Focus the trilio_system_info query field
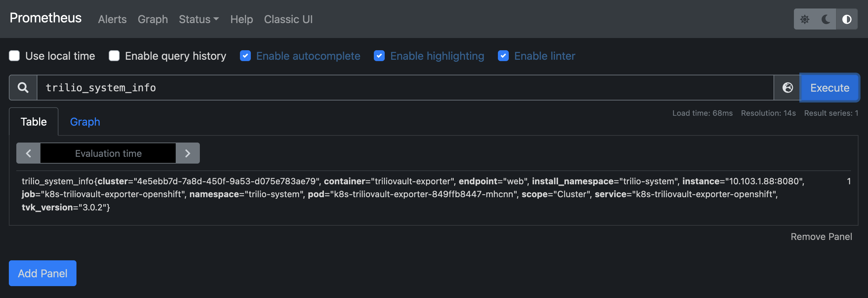 404,88
